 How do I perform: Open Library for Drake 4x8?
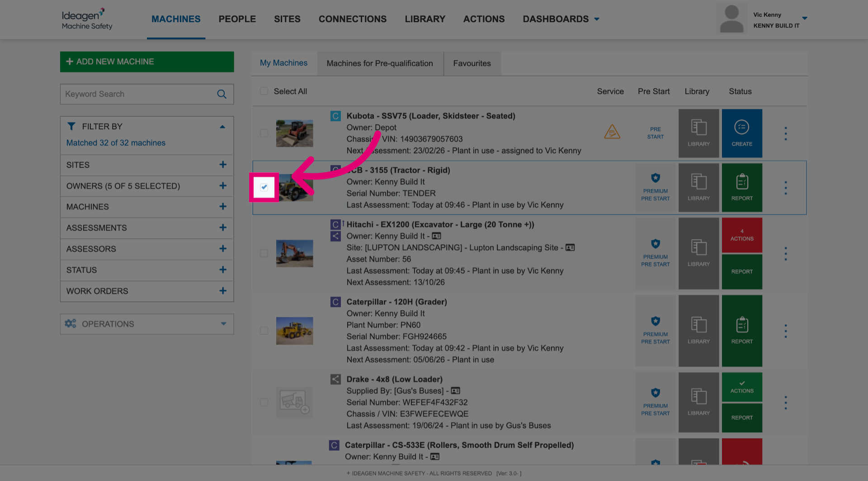click(x=698, y=402)
